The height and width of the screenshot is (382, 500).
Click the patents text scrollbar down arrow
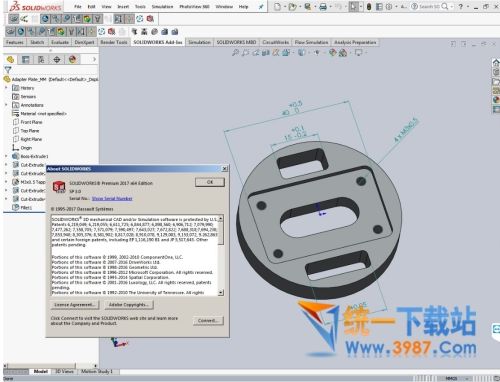[221, 293]
